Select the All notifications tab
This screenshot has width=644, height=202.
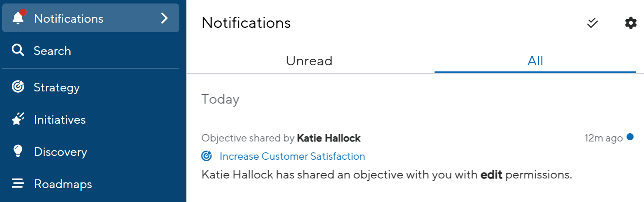point(535,61)
